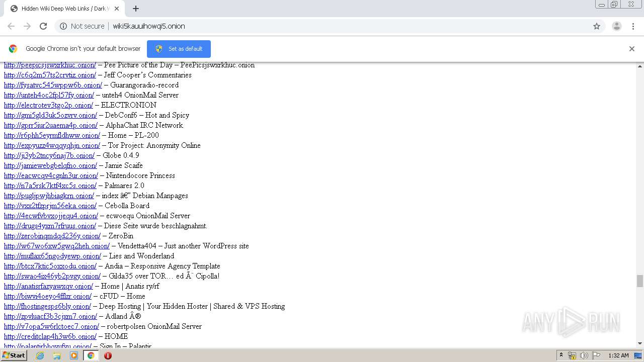This screenshot has width=644, height=362.
Task: Open drugs4yxm7rfruus.onion link
Action: click(x=50, y=226)
